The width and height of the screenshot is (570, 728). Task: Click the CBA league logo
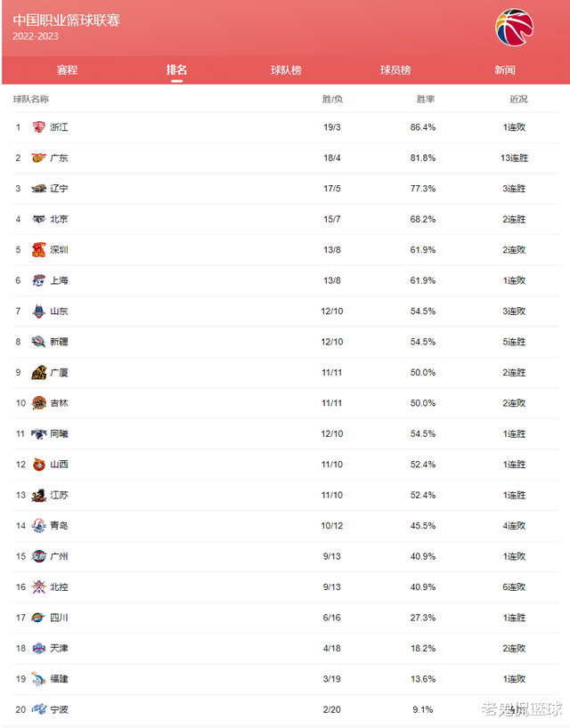tap(514, 28)
